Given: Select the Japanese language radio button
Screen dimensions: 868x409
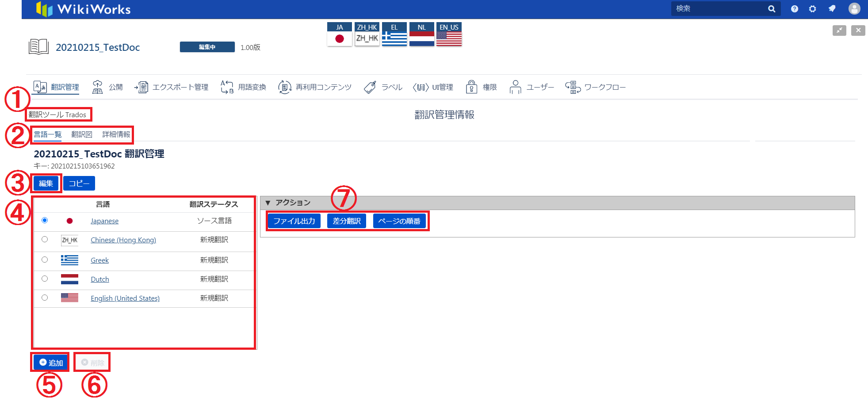Looking at the screenshot, I should [45, 220].
